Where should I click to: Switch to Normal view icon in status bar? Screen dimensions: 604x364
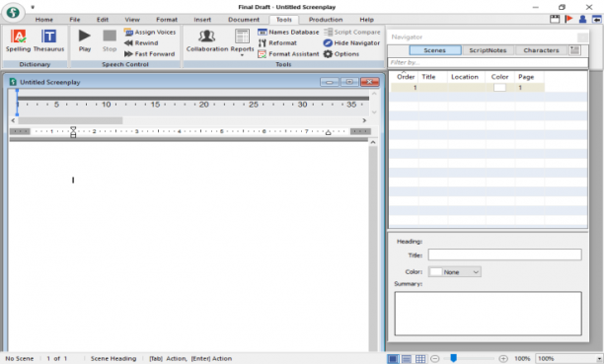pos(393,359)
